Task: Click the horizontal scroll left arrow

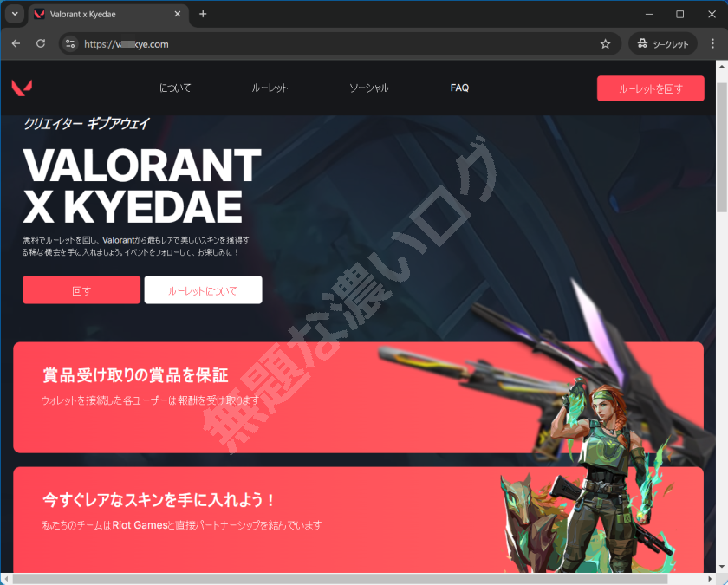Action: pos(5,579)
